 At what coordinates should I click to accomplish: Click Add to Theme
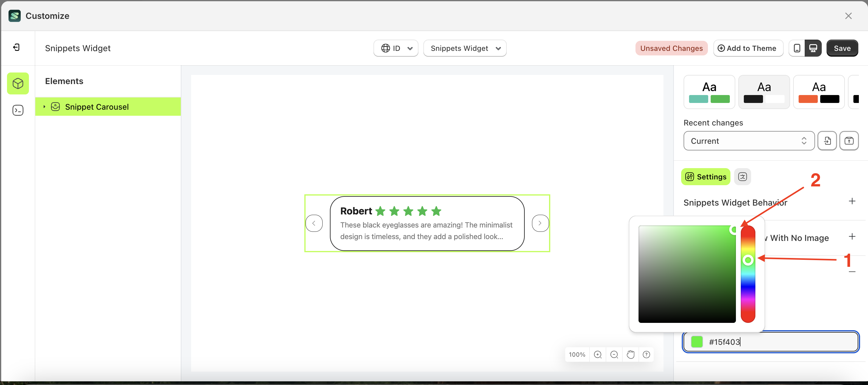[748, 48]
